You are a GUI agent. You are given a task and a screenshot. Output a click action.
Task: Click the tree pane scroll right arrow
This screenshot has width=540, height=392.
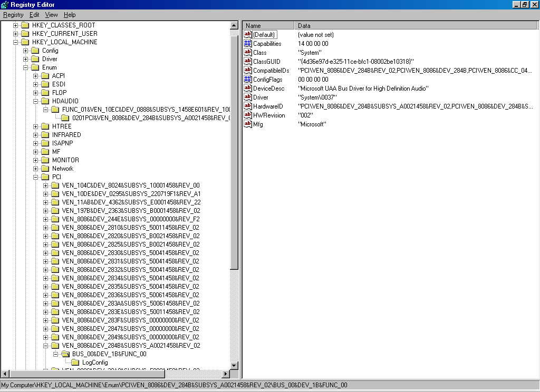[226, 374]
